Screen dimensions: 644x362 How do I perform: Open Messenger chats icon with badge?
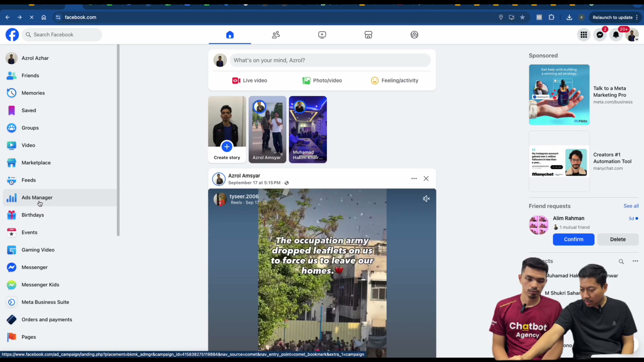tap(600, 35)
